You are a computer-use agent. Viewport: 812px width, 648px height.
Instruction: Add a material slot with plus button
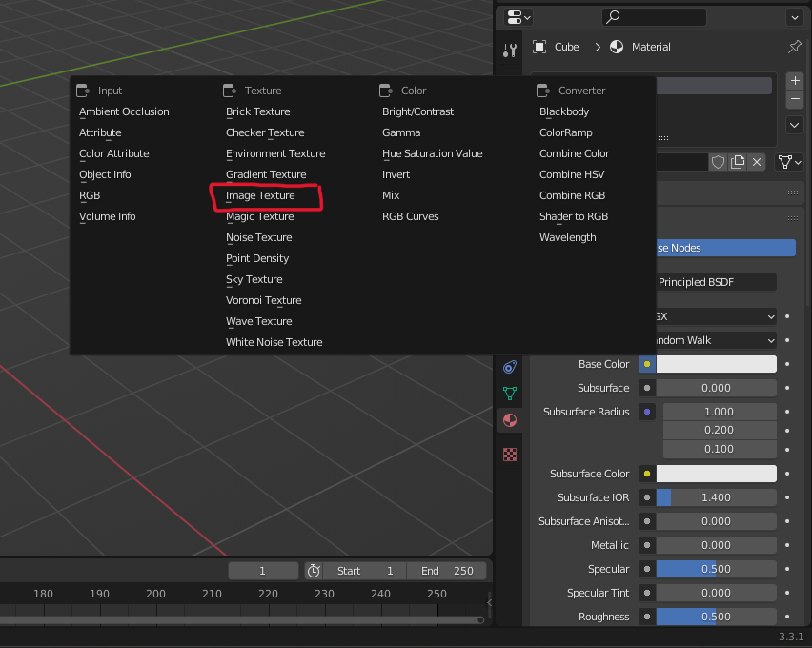pos(795,81)
